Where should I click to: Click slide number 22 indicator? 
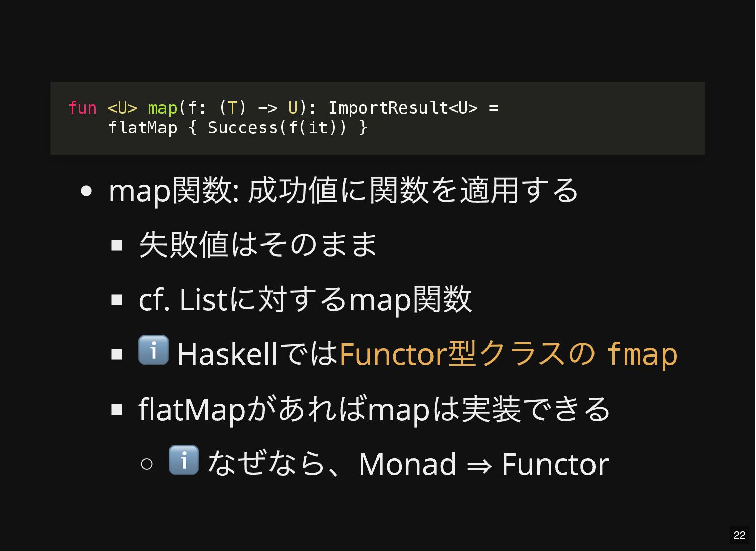pos(740,535)
